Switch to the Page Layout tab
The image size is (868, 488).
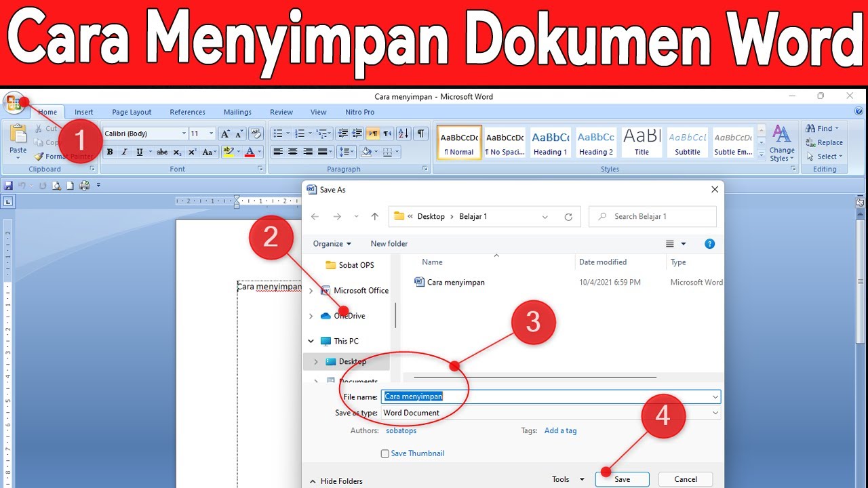(132, 112)
